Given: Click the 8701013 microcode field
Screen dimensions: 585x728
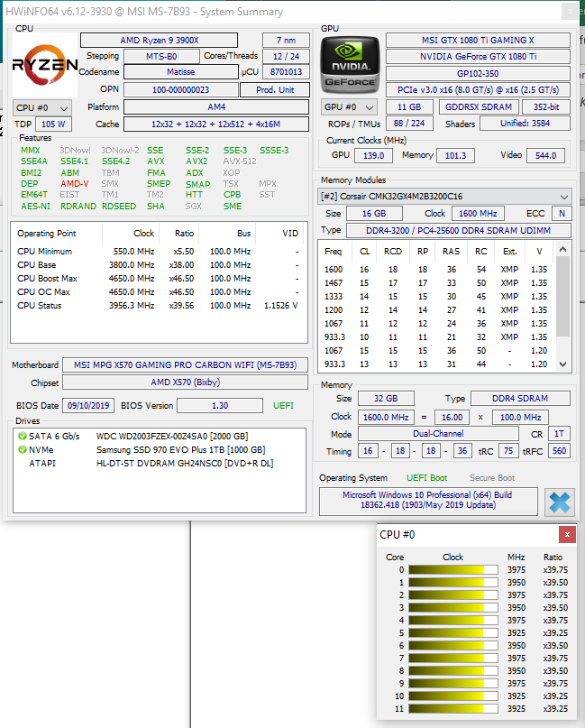Looking at the screenshot, I should 286,72.
